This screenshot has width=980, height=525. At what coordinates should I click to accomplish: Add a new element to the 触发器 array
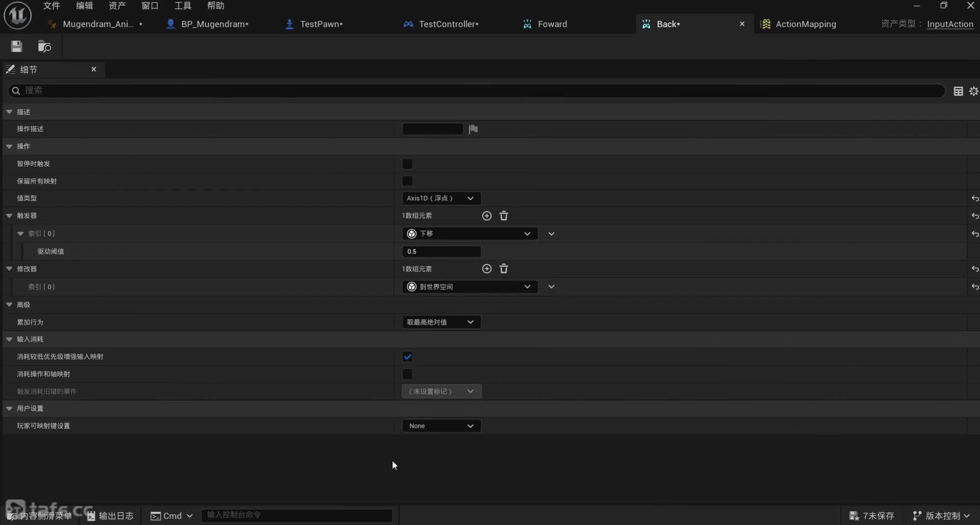[486, 216]
